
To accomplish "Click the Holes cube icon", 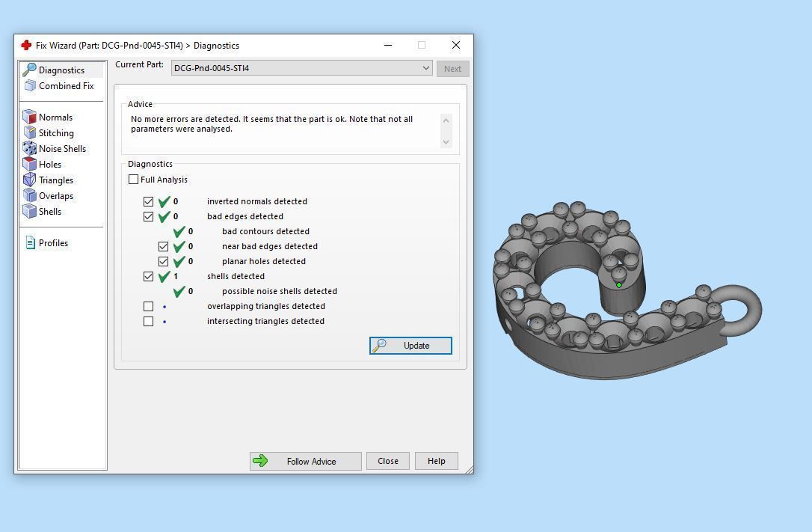I will tap(29, 164).
